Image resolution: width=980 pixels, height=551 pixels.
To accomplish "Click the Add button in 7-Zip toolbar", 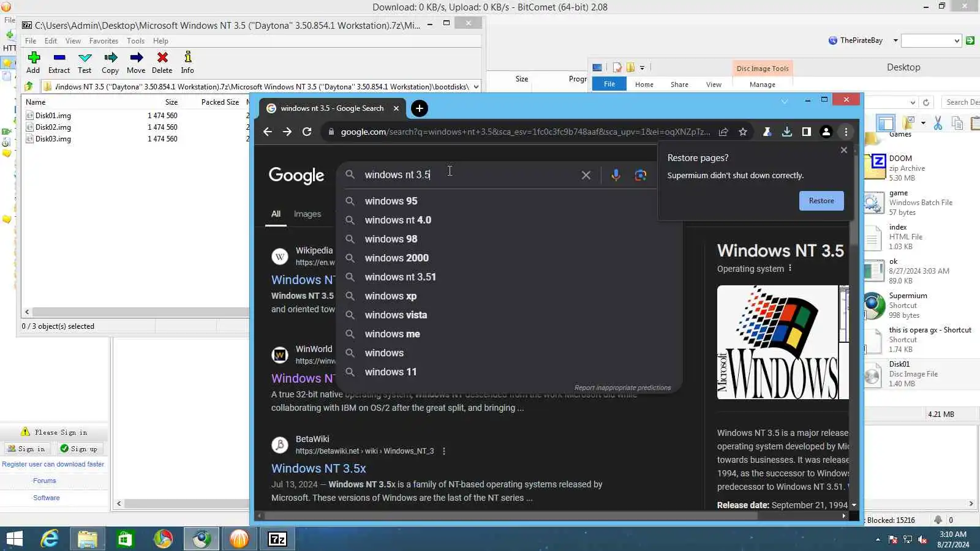I will tap(34, 62).
